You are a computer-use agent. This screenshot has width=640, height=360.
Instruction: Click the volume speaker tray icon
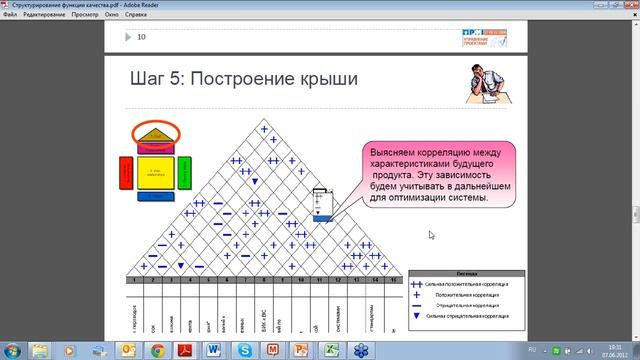coord(589,351)
